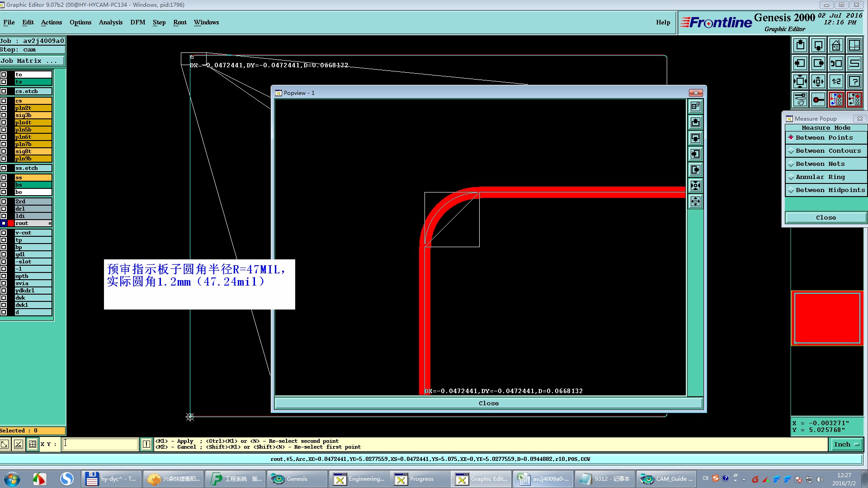Click zoom out icon in Popview toolbar

(x=695, y=202)
